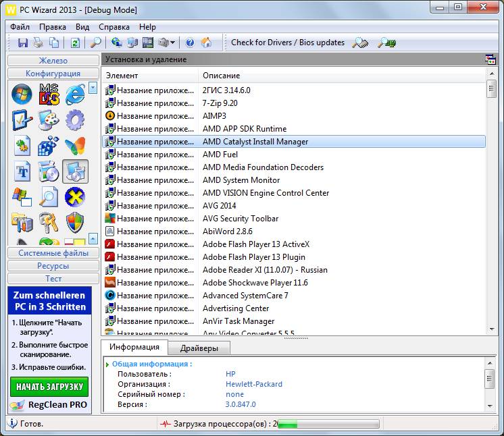The image size is (504, 436).
Task: Expand the Системные файлы section
Action: (53, 252)
